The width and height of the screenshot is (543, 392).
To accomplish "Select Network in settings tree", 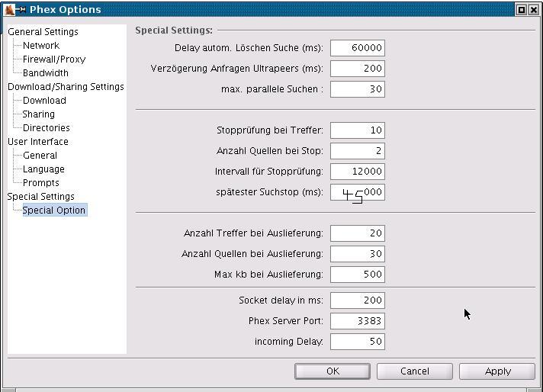I will [41, 45].
